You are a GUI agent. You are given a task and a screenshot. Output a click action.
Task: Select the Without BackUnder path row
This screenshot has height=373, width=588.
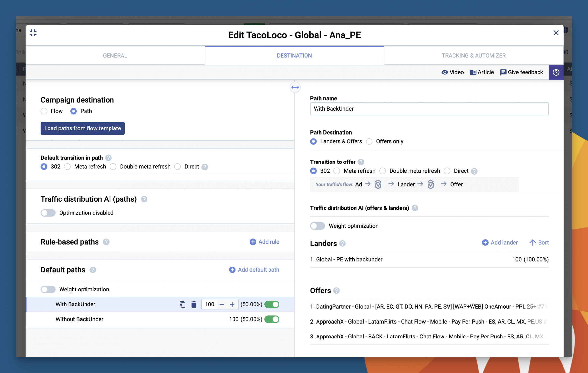(160, 319)
